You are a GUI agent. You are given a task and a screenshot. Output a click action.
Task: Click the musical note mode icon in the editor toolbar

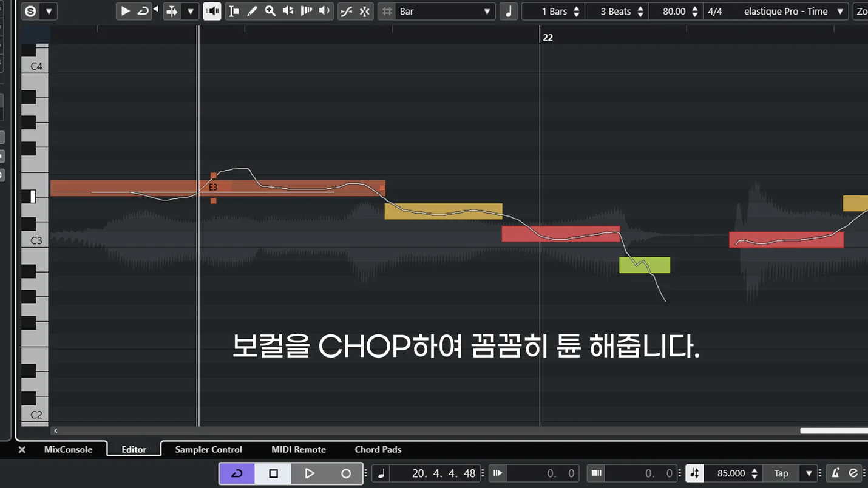509,11
